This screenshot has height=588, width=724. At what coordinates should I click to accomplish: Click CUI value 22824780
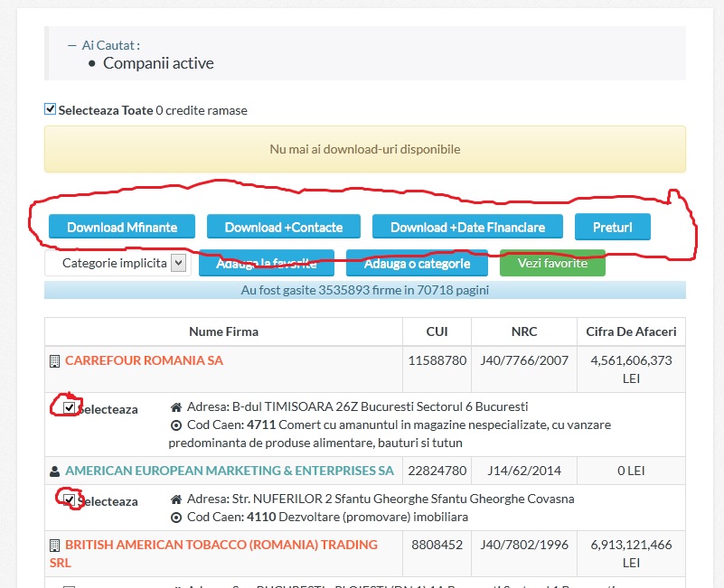437,471
